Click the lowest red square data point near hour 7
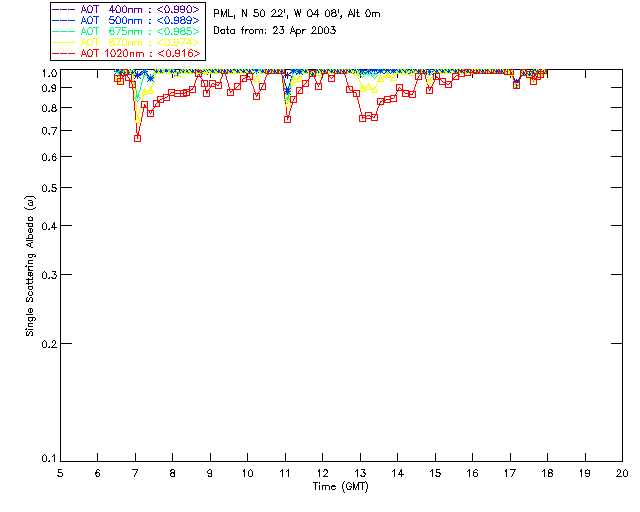Screen dimensions: 640x512 click(x=138, y=138)
